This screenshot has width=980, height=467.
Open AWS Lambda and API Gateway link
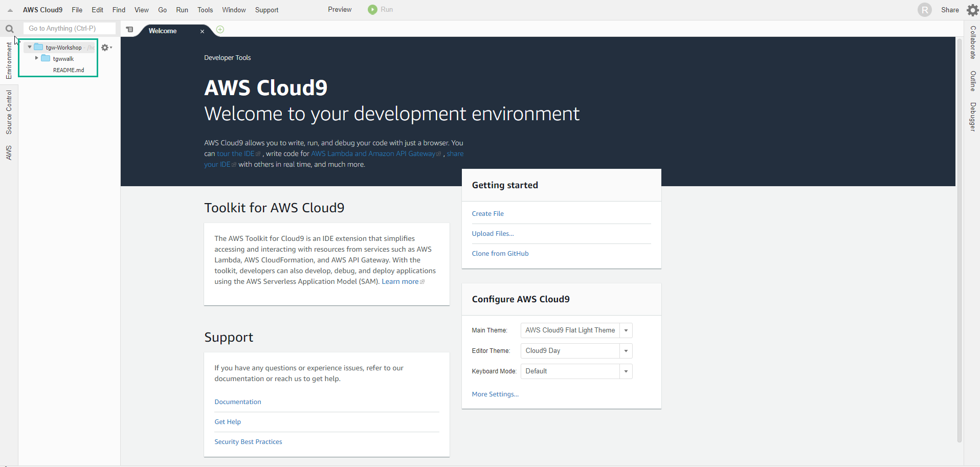click(375, 154)
